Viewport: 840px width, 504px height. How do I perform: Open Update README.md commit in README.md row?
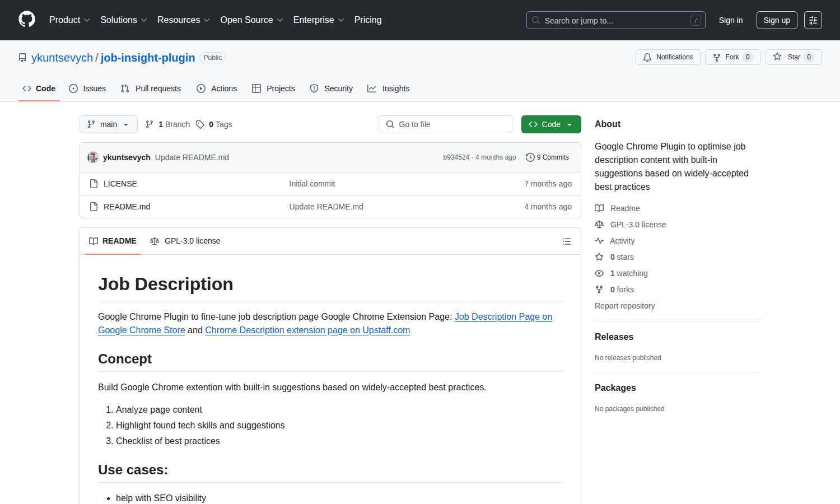tap(326, 207)
